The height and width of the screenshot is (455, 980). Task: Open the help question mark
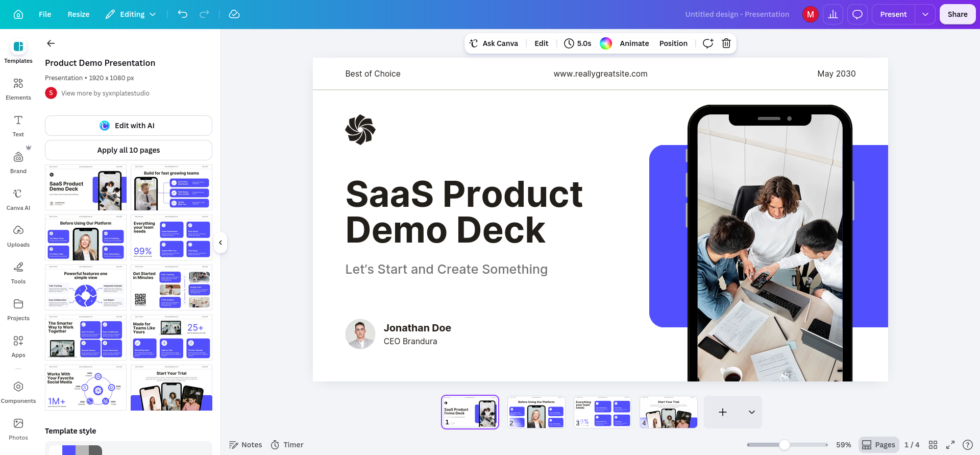[x=967, y=445]
